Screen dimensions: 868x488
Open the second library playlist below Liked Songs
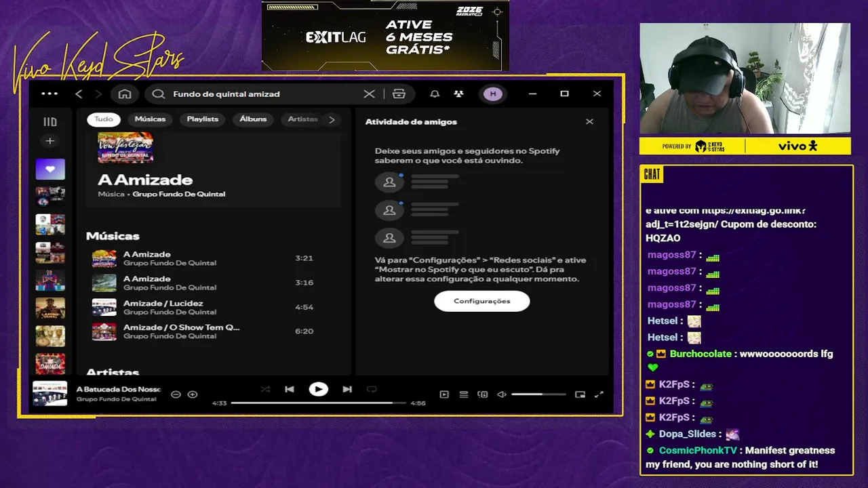50,224
